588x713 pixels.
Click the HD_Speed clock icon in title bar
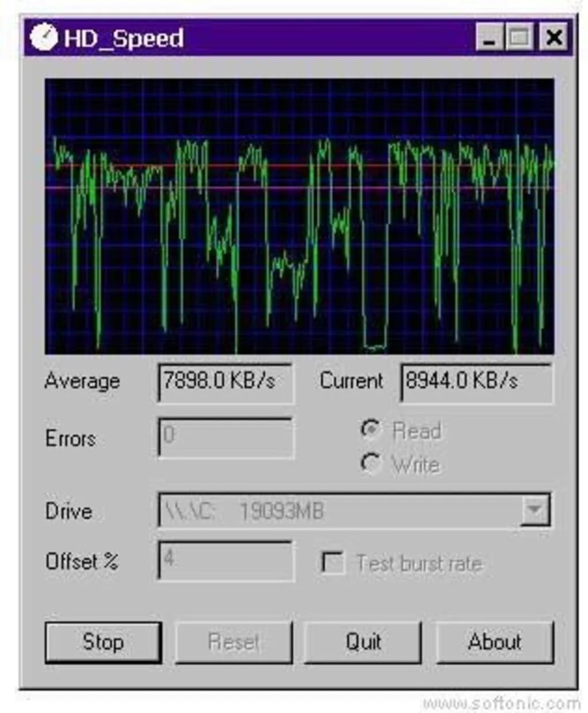(44, 37)
